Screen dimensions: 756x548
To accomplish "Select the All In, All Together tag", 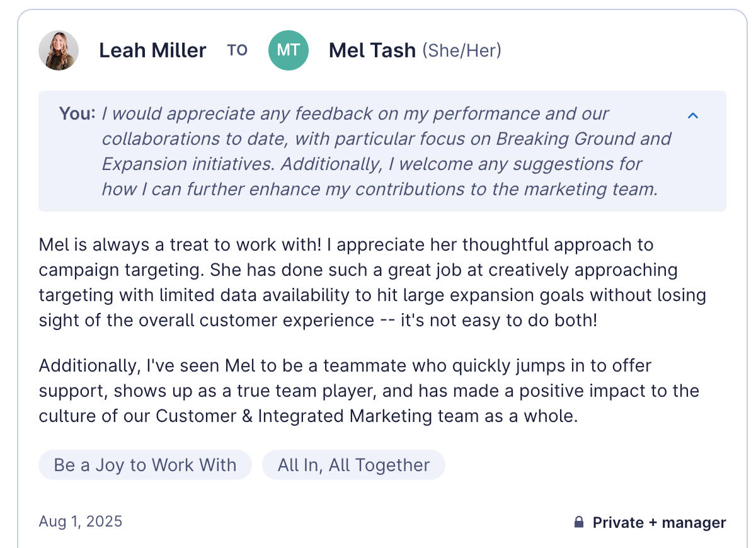I will [353, 465].
